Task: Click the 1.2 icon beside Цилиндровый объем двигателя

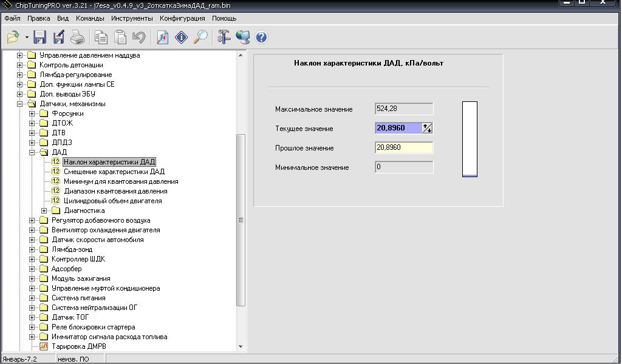Action: 55,201
